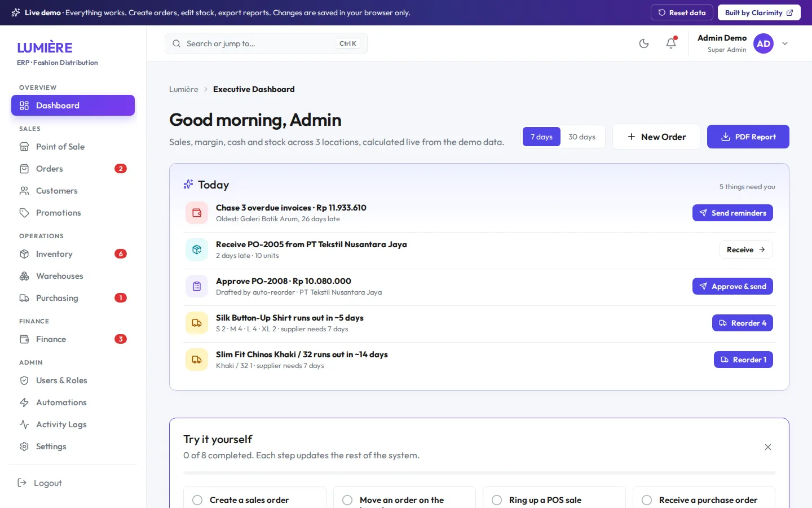
Task: Click the Slim Fit Chinos truck icon
Action: (197, 360)
